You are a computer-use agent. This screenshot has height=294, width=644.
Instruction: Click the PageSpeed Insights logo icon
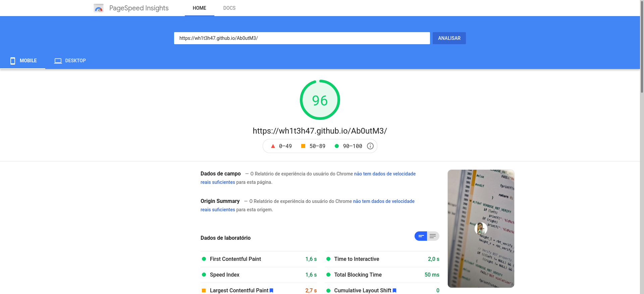click(98, 8)
